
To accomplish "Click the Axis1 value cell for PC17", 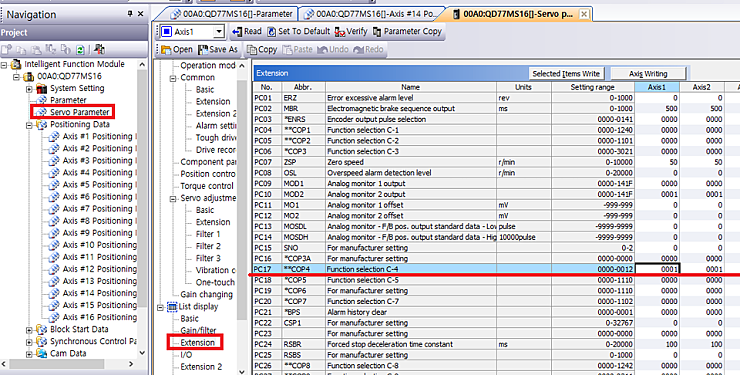I will point(657,269).
